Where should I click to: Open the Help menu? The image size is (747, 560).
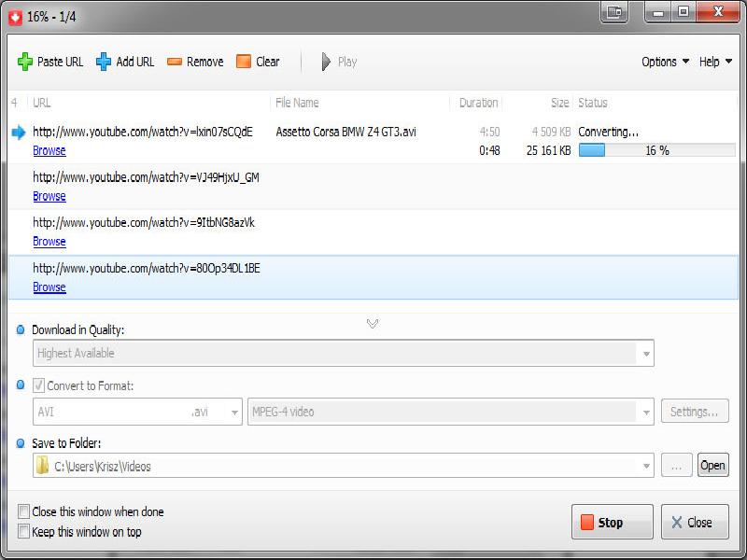tap(715, 62)
